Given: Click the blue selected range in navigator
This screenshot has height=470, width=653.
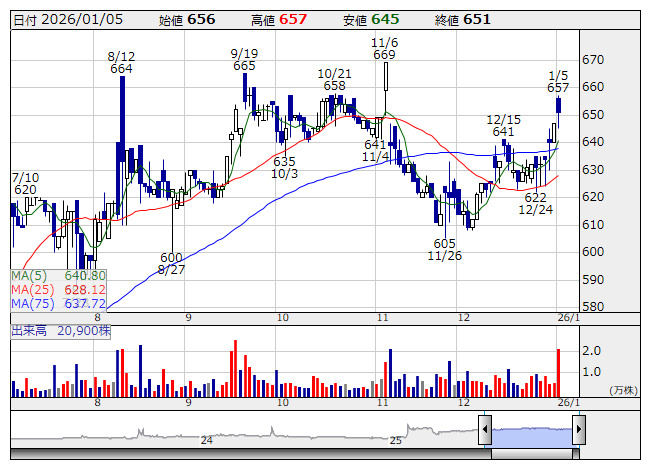Looking at the screenshot, I should pos(531,432).
